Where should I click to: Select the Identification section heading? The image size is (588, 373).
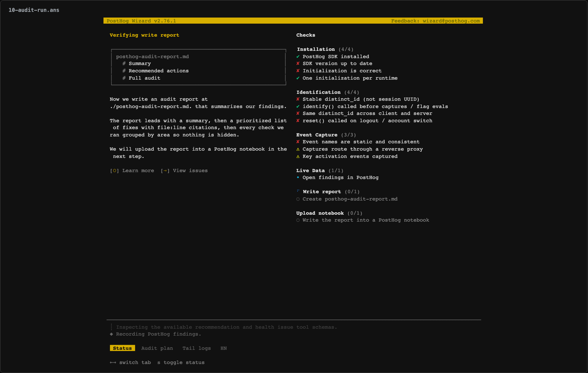pyautogui.click(x=318, y=92)
